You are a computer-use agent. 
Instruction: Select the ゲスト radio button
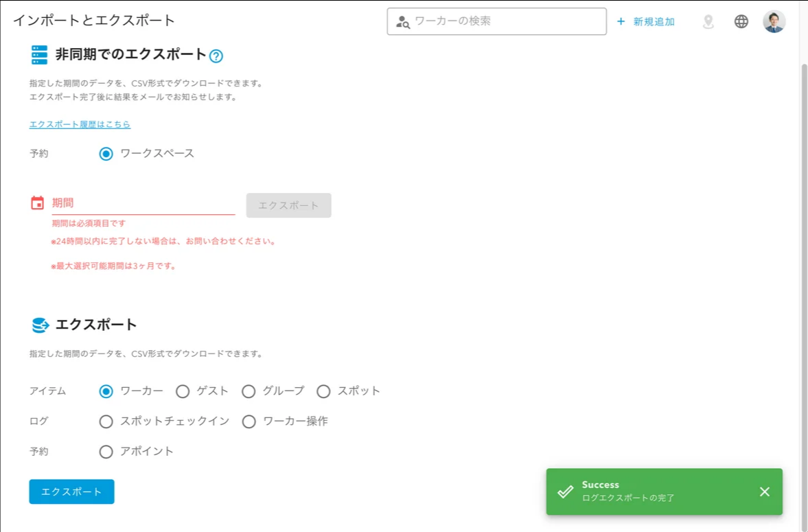click(183, 391)
